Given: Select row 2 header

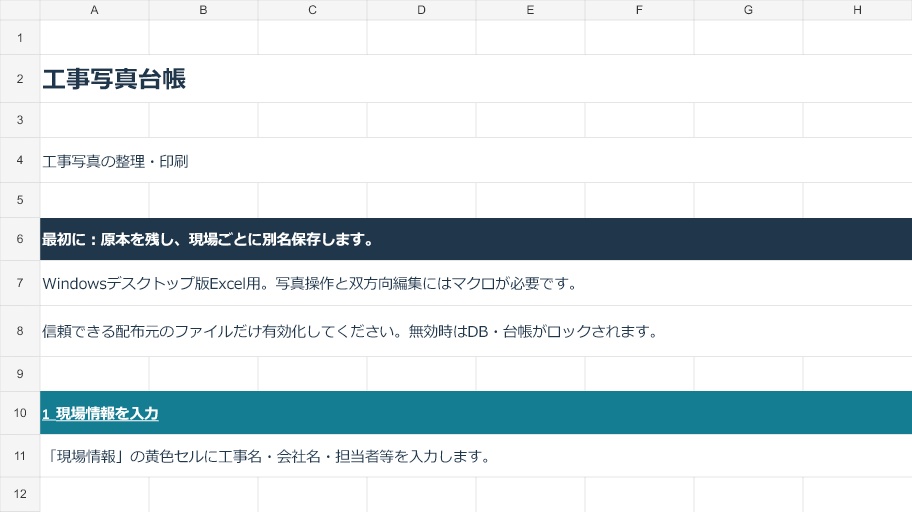Looking at the screenshot, I should (x=20, y=79).
